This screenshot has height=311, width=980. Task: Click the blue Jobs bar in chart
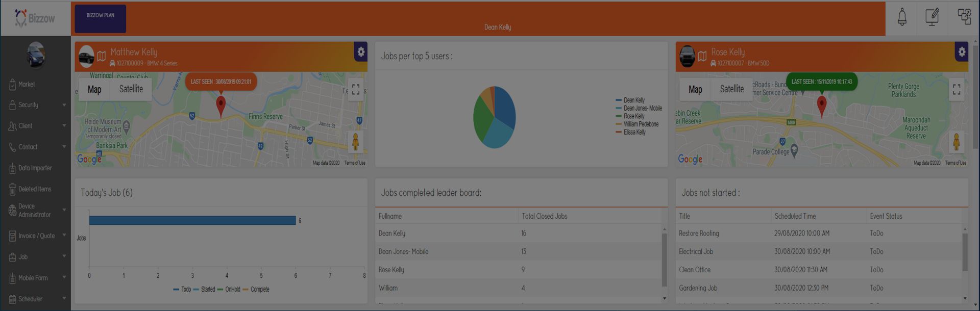point(192,220)
